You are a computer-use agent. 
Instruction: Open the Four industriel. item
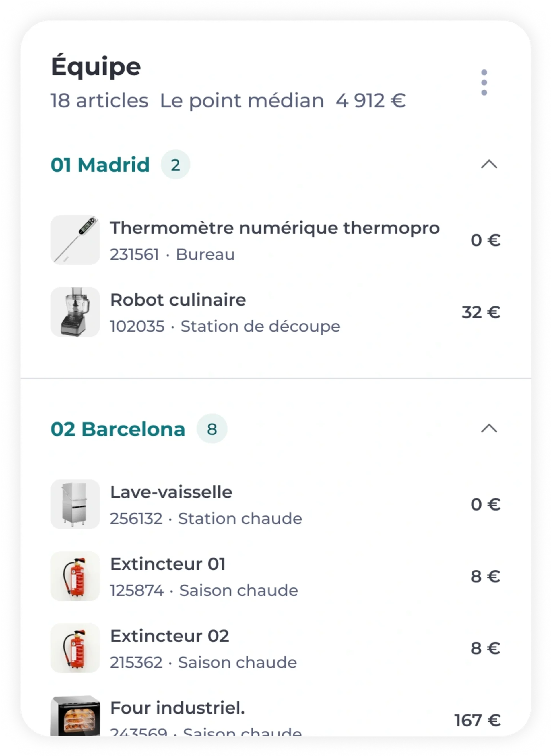275,716
